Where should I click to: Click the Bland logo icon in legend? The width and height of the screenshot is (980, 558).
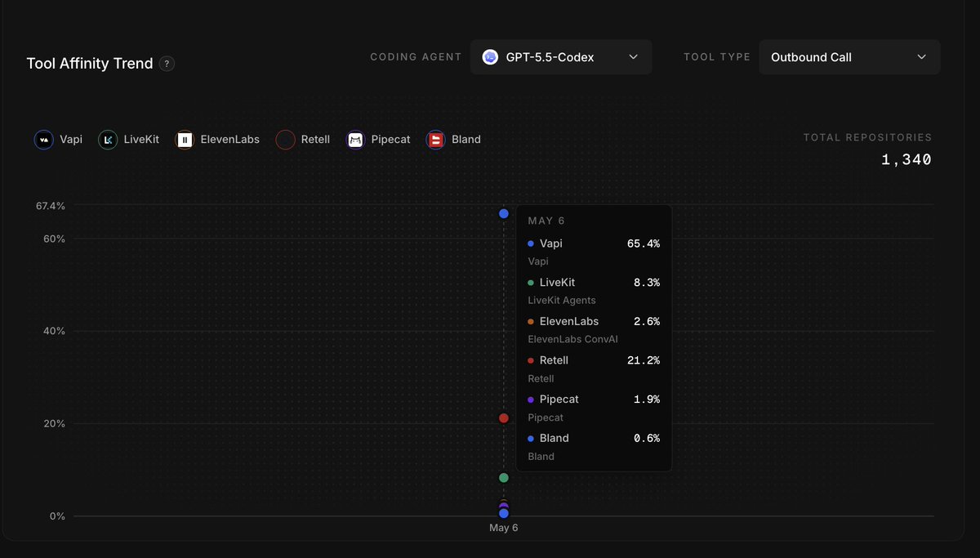coord(435,140)
